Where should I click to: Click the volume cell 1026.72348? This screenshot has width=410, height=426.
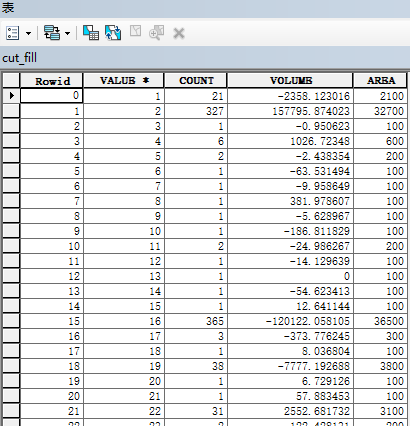pos(290,141)
